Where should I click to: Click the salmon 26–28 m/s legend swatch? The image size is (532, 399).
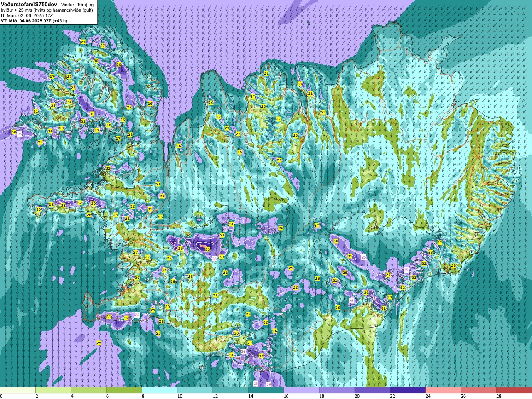pos(479,390)
